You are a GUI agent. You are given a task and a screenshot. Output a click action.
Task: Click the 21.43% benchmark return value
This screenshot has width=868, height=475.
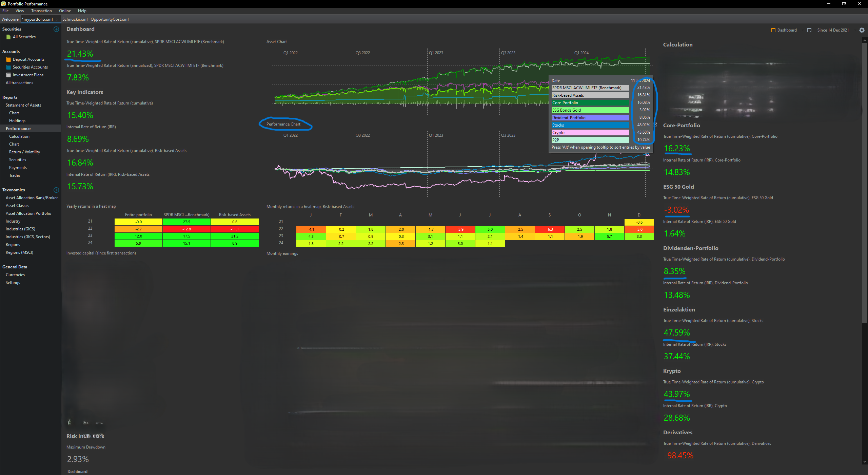pos(80,54)
